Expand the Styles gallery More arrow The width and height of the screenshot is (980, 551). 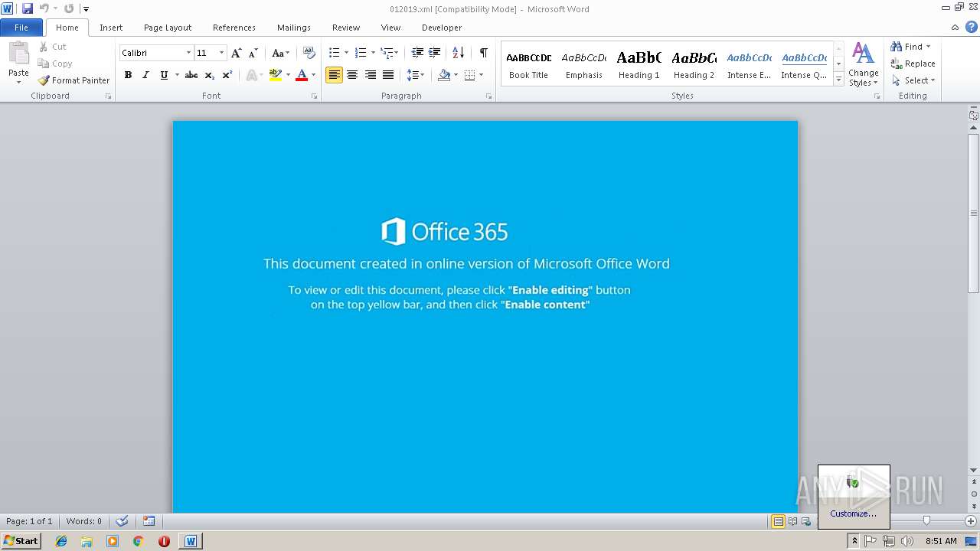838,80
